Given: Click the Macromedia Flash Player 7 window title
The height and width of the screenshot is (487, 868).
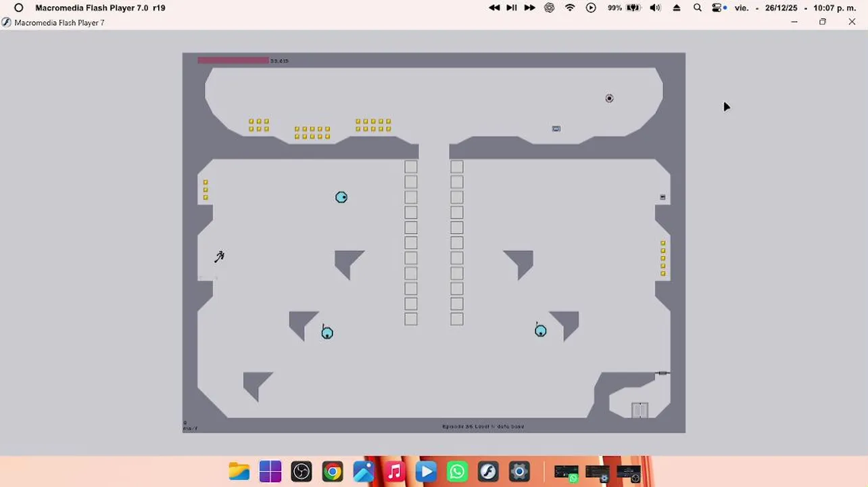Looking at the screenshot, I should pos(59,22).
